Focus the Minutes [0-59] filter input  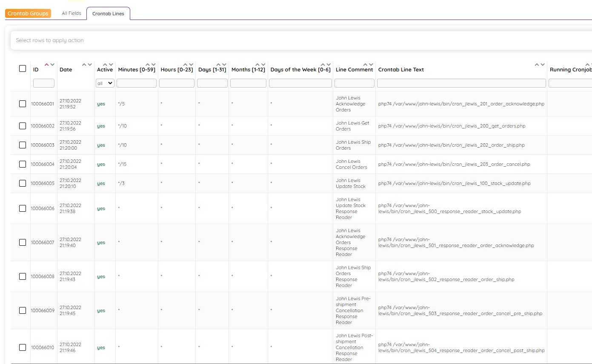[x=137, y=83]
